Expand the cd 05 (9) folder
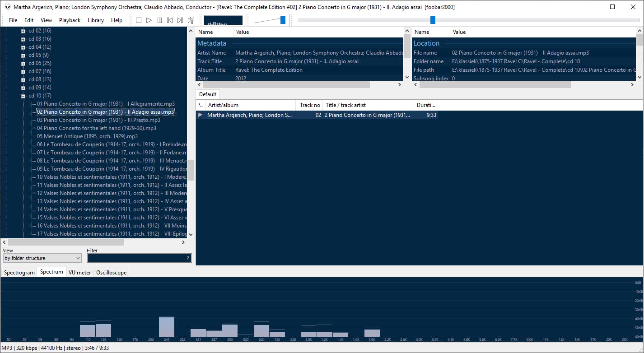Image resolution: width=644 pixels, height=353 pixels. click(x=23, y=56)
